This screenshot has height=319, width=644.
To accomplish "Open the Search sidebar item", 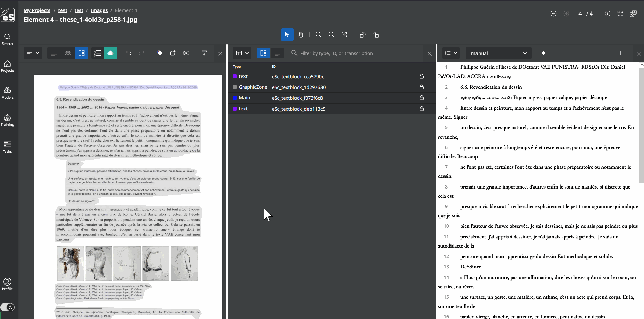I will point(7,39).
